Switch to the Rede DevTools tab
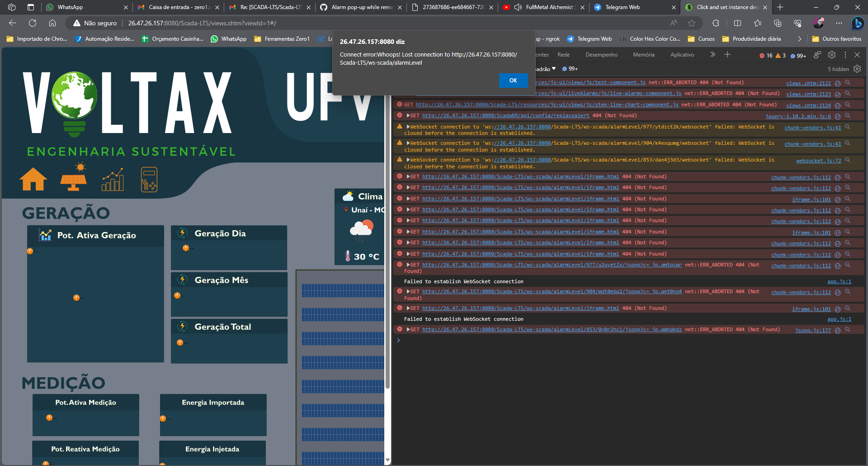This screenshot has width=868, height=466. (x=563, y=54)
